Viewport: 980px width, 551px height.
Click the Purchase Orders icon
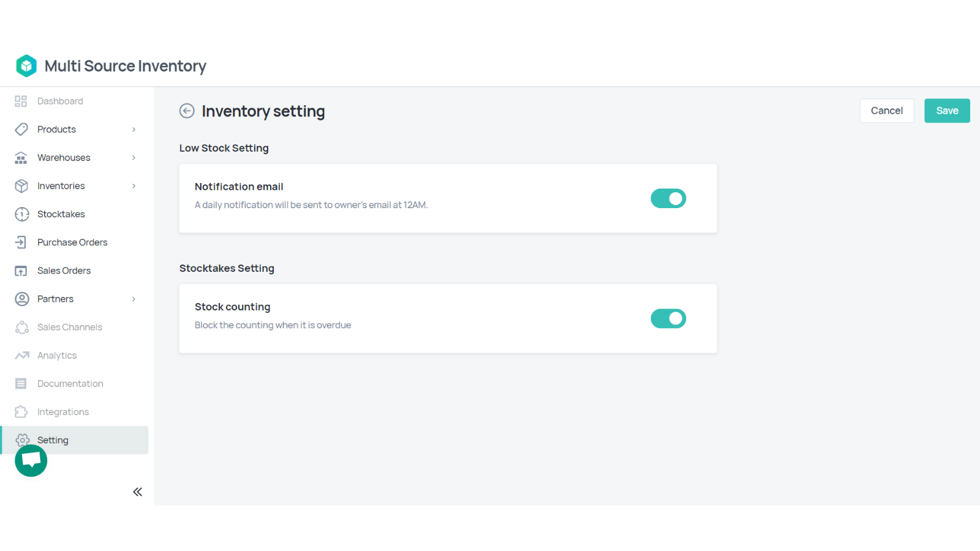point(20,242)
